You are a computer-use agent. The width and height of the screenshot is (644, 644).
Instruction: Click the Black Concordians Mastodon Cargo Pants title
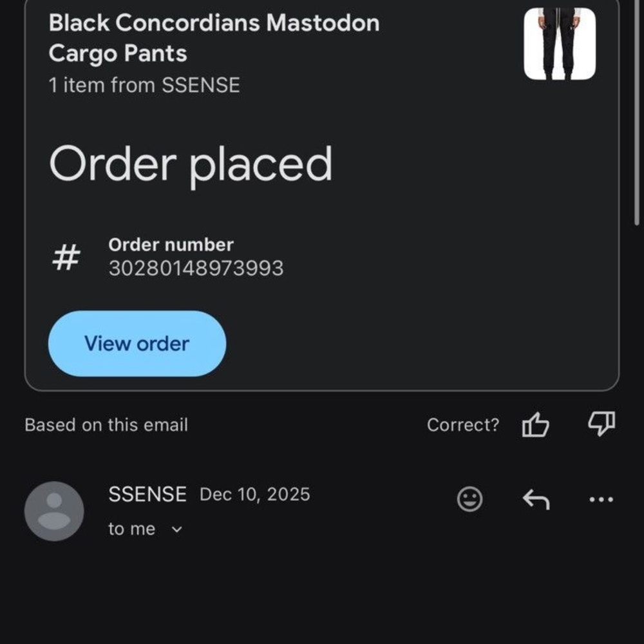[x=214, y=37]
